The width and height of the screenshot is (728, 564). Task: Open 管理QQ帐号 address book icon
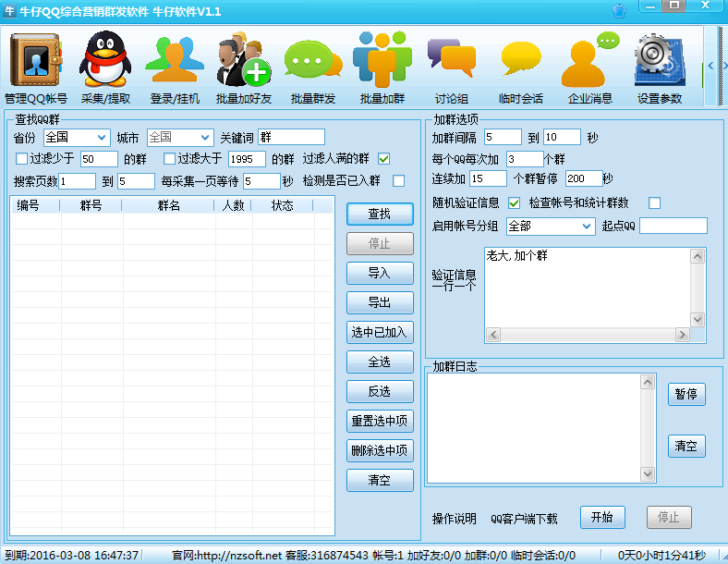36,60
